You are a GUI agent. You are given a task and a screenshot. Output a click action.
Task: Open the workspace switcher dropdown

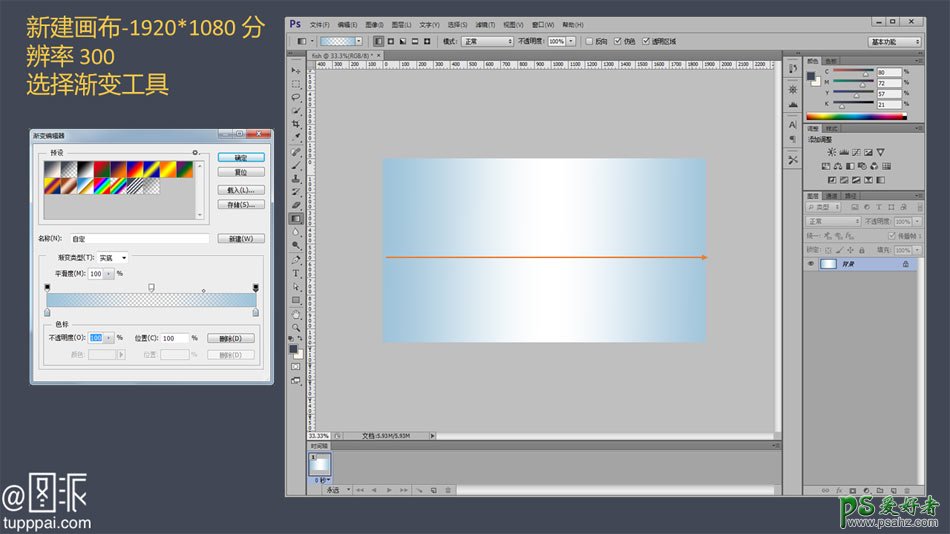pyautogui.click(x=894, y=42)
